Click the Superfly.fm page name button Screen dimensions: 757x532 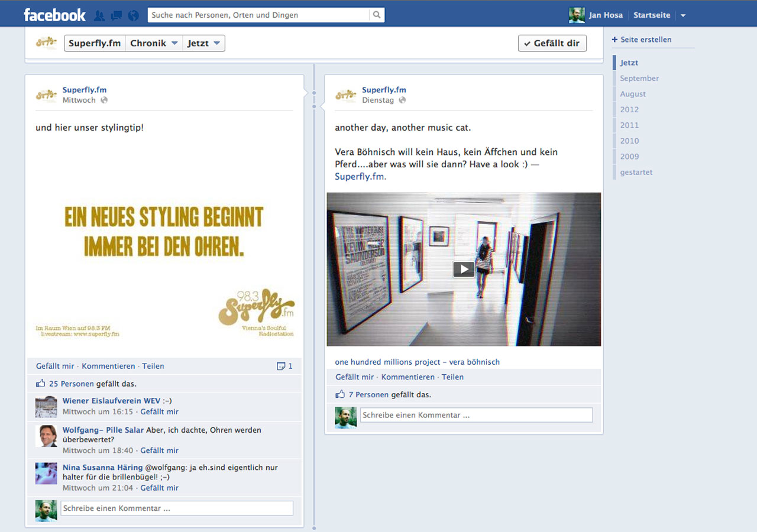[95, 43]
